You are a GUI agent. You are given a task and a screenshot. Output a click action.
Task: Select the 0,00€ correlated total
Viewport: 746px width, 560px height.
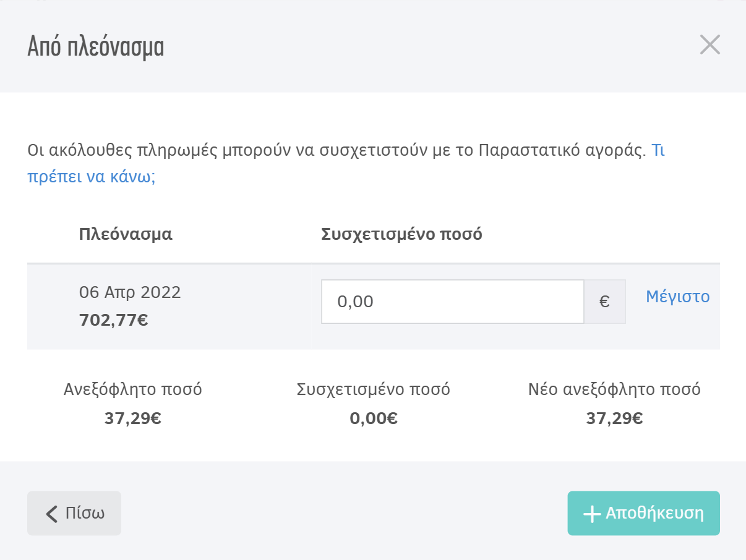click(374, 418)
